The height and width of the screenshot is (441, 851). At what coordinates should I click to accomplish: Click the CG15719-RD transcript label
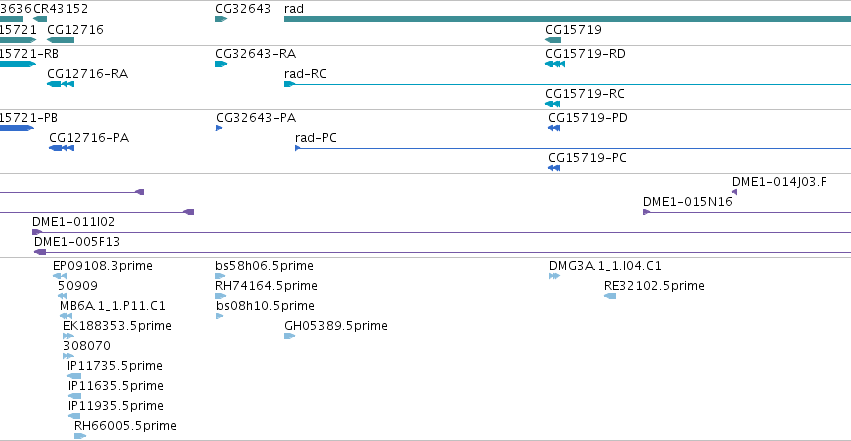click(585, 54)
